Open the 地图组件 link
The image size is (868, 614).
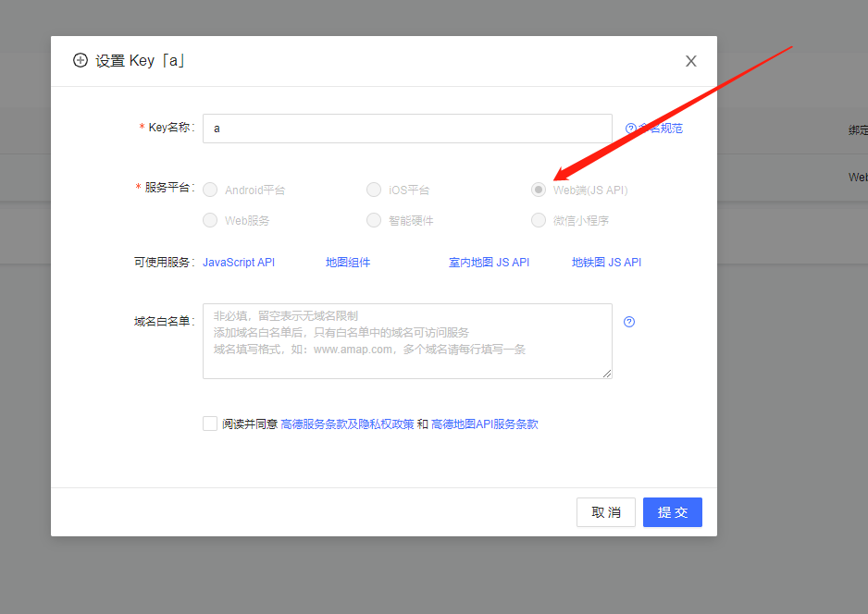click(348, 262)
